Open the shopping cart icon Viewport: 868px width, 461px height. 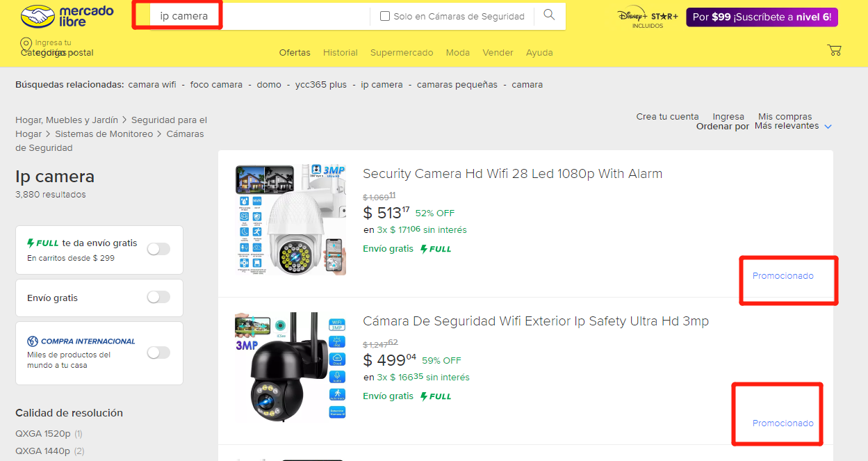pos(834,50)
